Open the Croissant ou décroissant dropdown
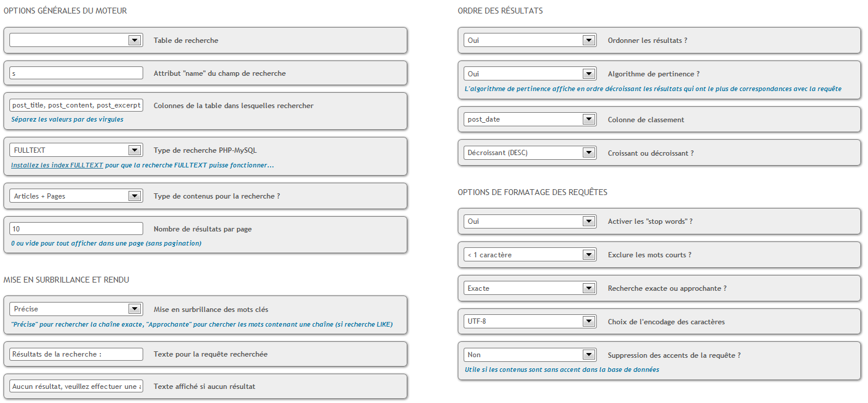The image size is (868, 403). point(530,153)
